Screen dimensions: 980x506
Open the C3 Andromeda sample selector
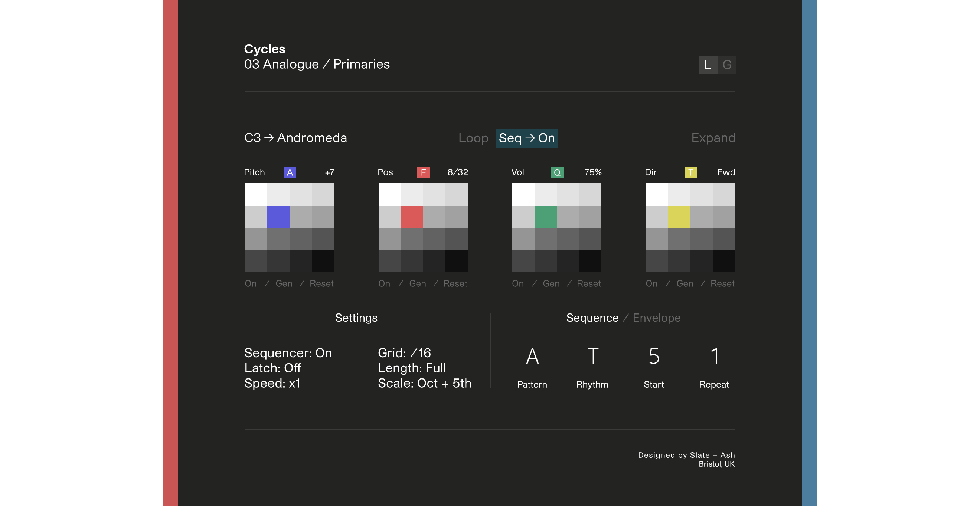tap(295, 138)
